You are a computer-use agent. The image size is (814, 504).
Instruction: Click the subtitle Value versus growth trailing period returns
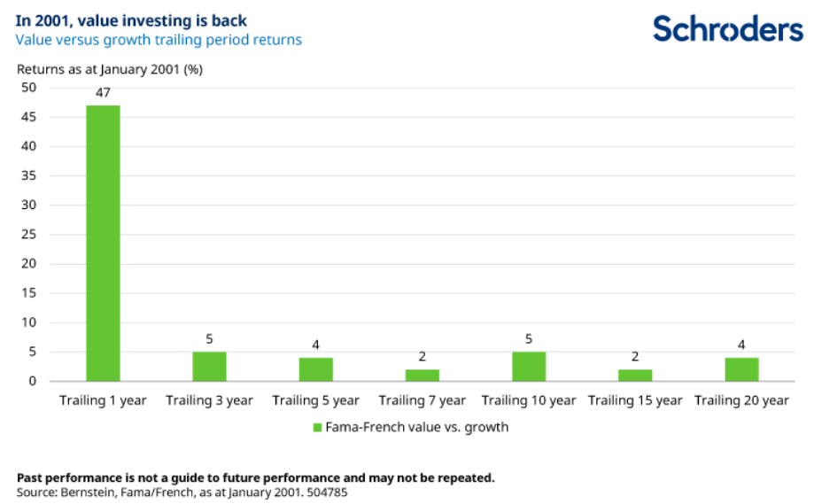pyautogui.click(x=159, y=40)
